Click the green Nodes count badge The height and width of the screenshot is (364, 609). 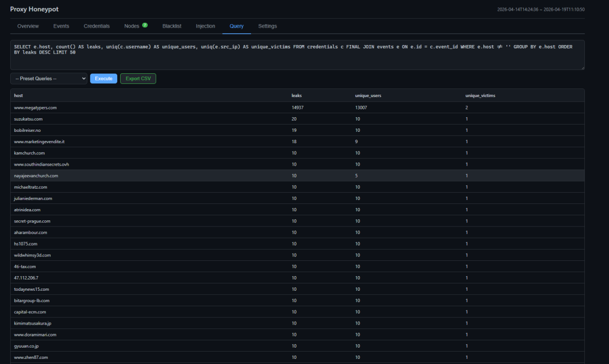[x=145, y=25]
